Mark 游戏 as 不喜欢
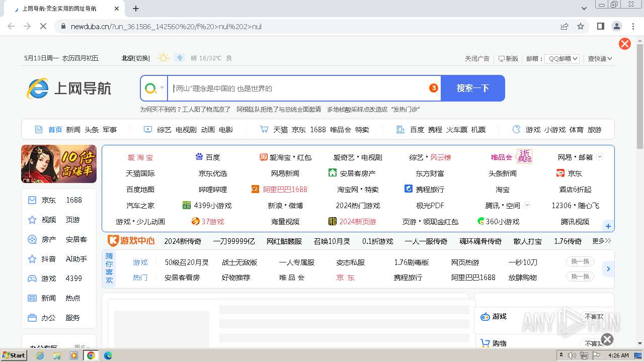The width and height of the screenshot is (644, 362). (594, 316)
